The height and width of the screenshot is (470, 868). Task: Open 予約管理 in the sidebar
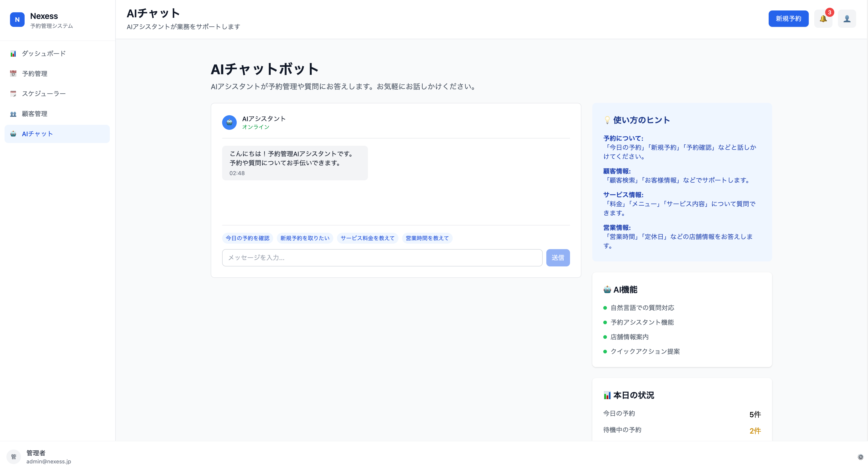(34, 73)
